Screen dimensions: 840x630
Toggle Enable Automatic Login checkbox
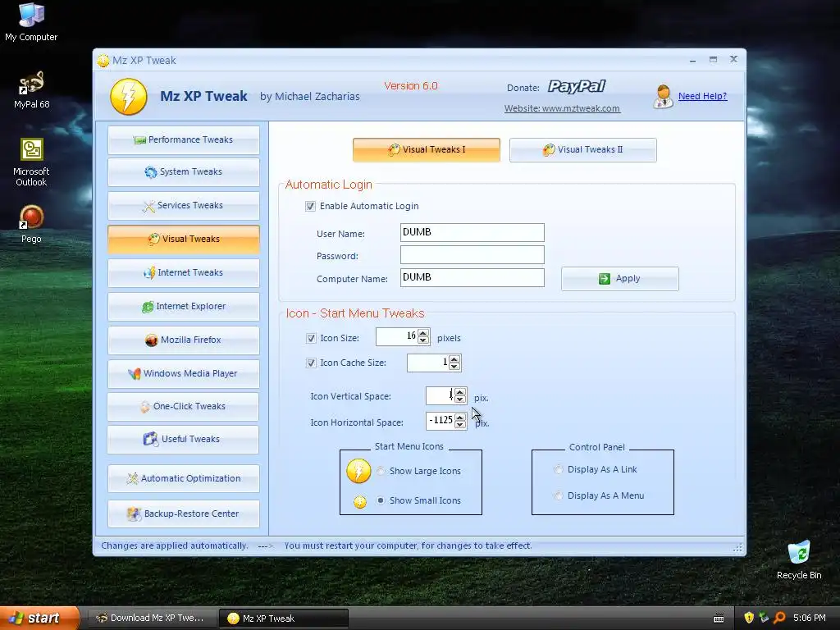coord(310,206)
